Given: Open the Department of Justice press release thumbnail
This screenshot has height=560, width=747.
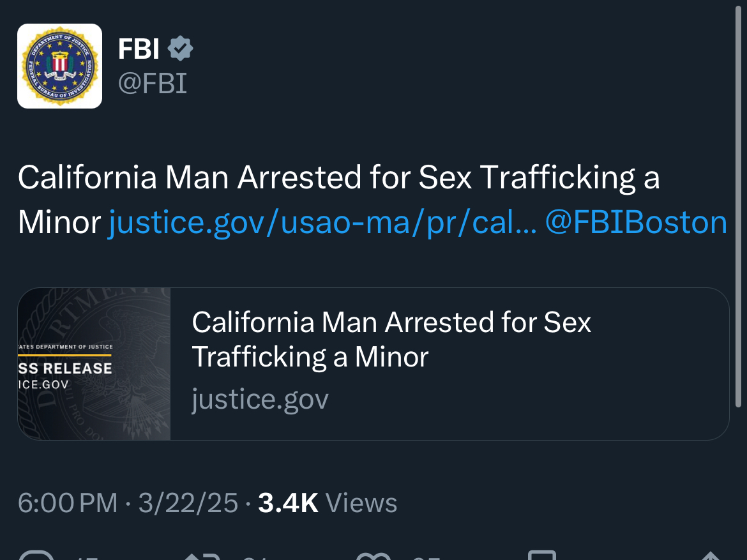Looking at the screenshot, I should [94, 363].
